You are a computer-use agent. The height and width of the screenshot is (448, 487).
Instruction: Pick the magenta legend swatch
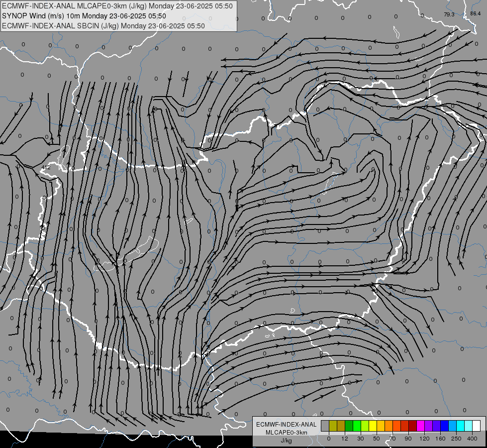tap(420, 426)
